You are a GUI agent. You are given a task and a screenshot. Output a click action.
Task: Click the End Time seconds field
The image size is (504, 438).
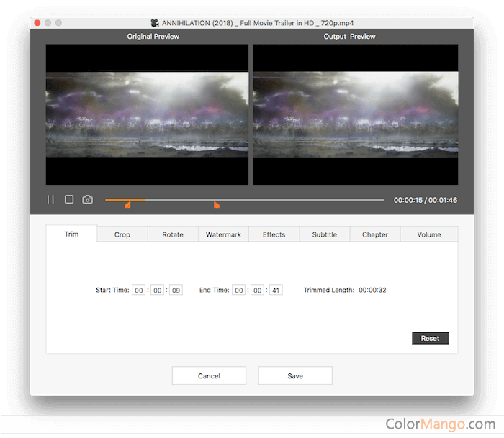(276, 290)
